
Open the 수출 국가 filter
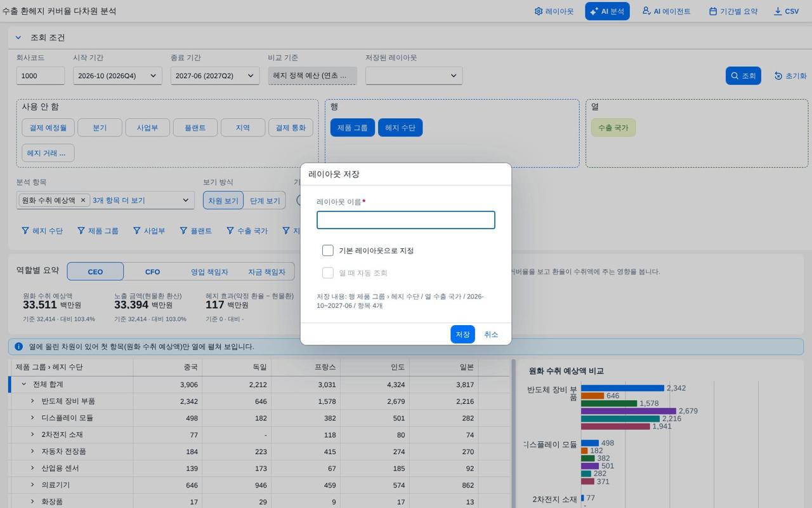point(247,231)
